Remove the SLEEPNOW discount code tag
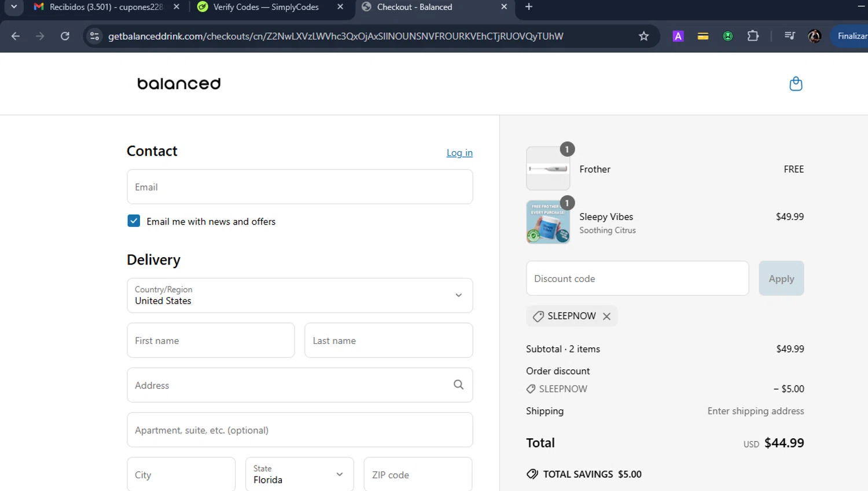Viewport: 868px width, 491px height. point(606,316)
